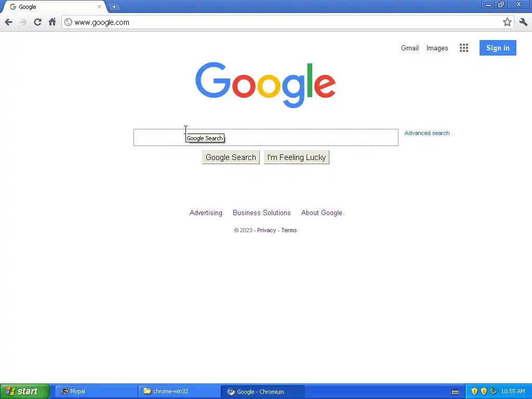Viewport: 532px width, 399px height.
Task: Bookmark this page with the star icon
Action: [x=507, y=22]
